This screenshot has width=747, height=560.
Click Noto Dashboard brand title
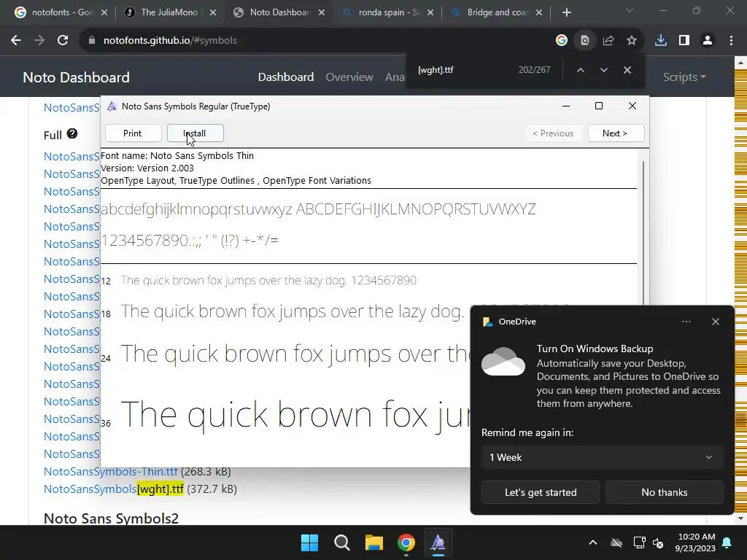76,77
